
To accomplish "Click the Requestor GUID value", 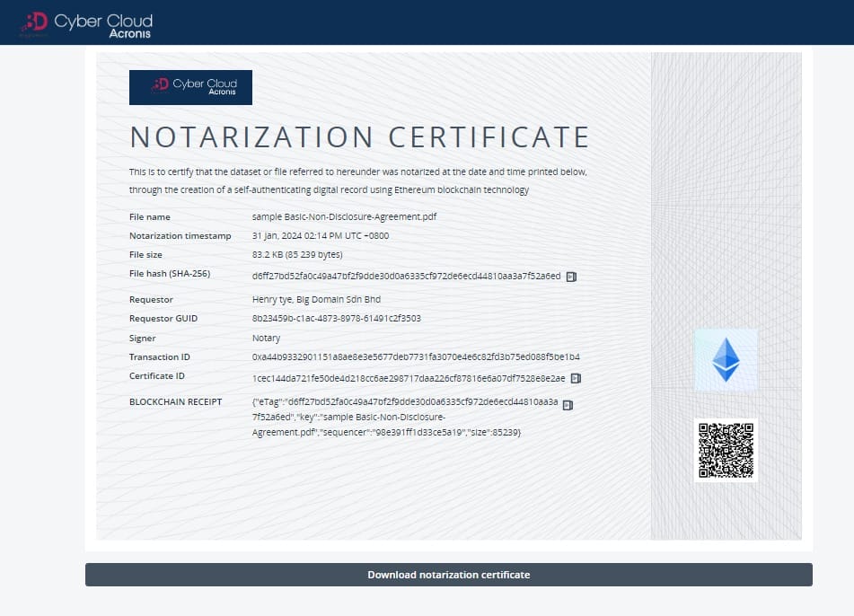I will pyautogui.click(x=337, y=318).
